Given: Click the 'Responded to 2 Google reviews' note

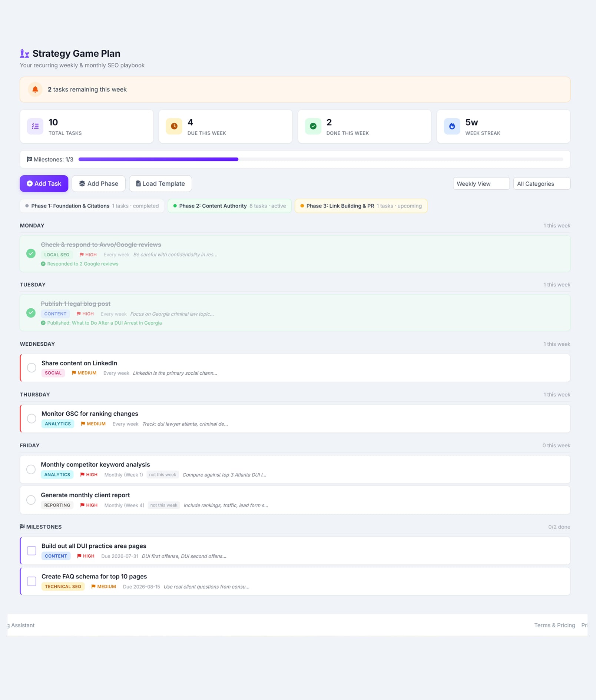Looking at the screenshot, I should pyautogui.click(x=83, y=264).
